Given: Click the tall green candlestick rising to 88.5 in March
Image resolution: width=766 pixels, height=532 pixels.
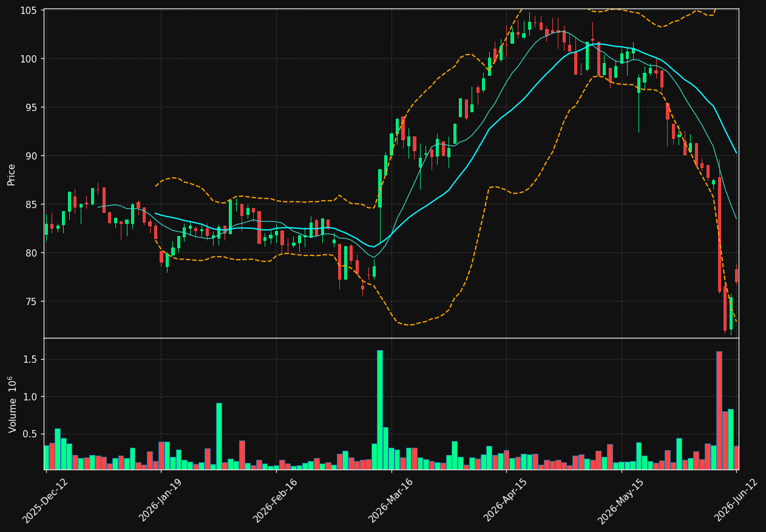Looking at the screenshot, I should pyautogui.click(x=380, y=188).
